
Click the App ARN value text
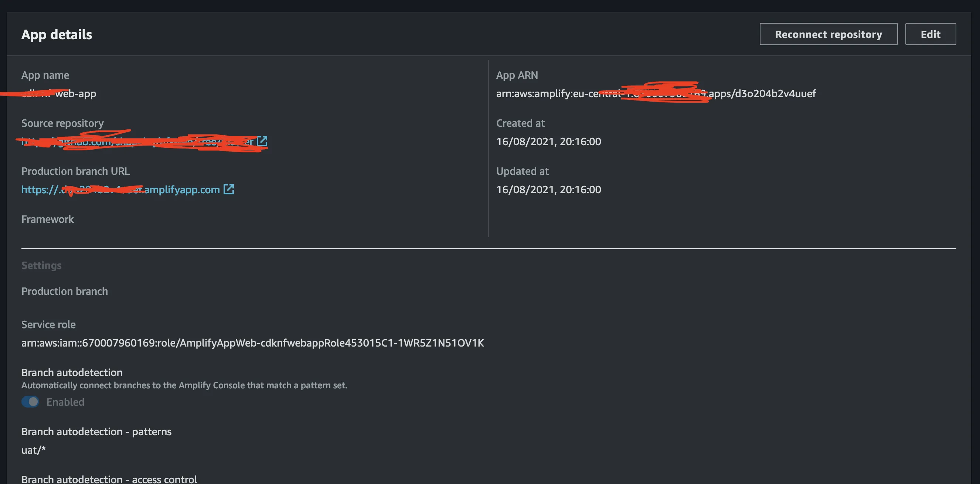click(x=656, y=93)
